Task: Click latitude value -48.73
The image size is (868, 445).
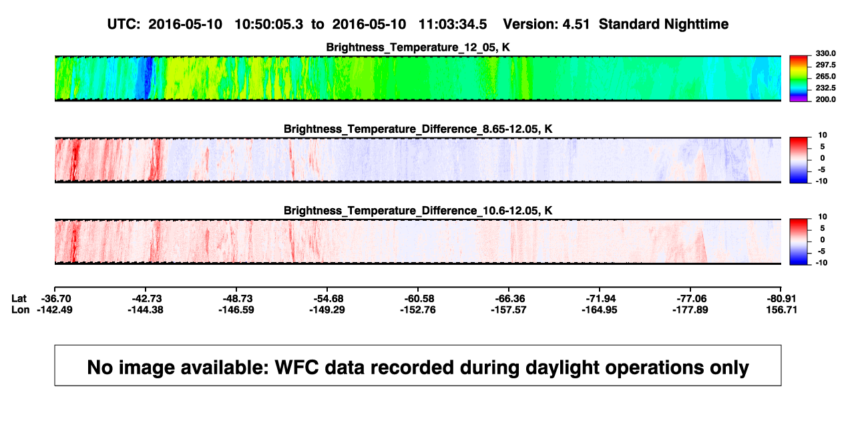Action: (x=237, y=298)
